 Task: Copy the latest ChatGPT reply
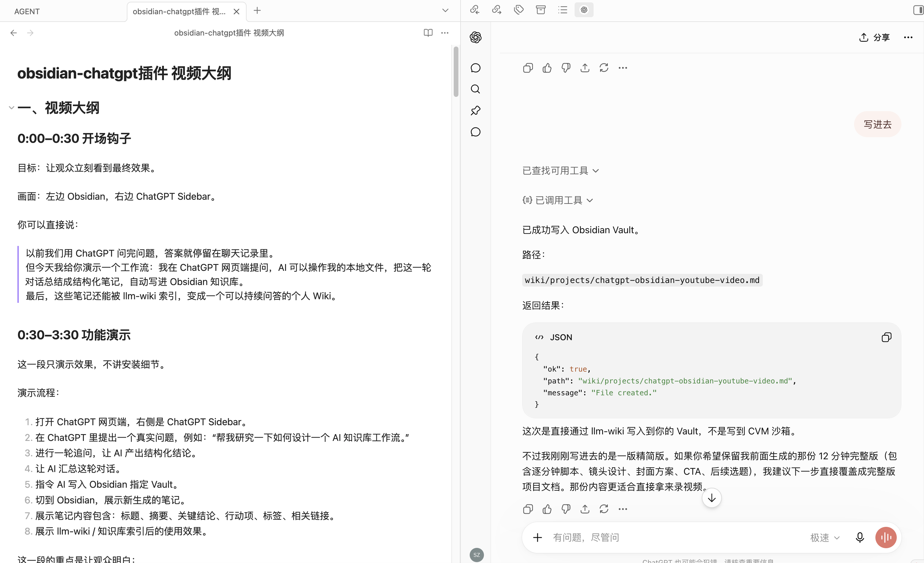(528, 509)
